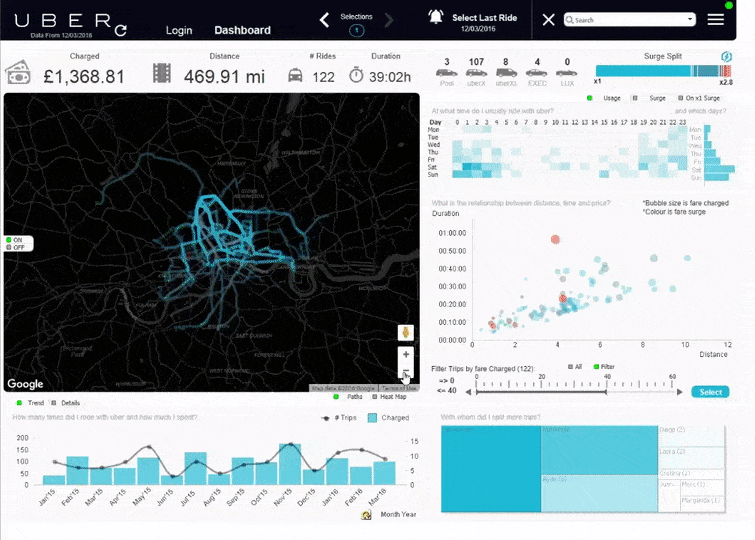Go forward one selection with right chevron
The width and height of the screenshot is (755, 540).
tap(389, 20)
